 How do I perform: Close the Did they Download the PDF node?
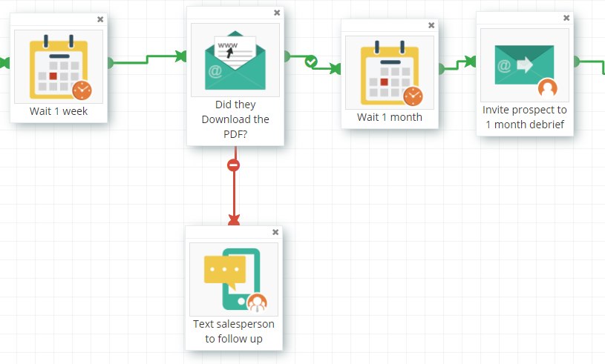(277, 13)
